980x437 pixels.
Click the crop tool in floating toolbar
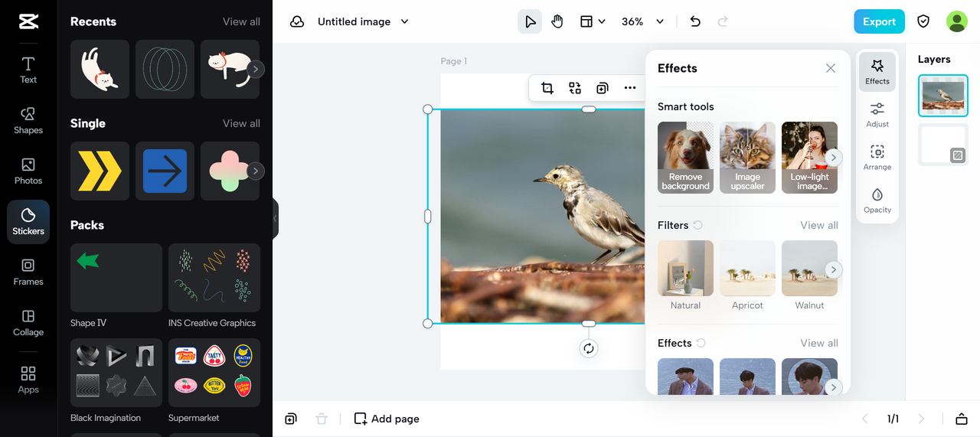(547, 88)
